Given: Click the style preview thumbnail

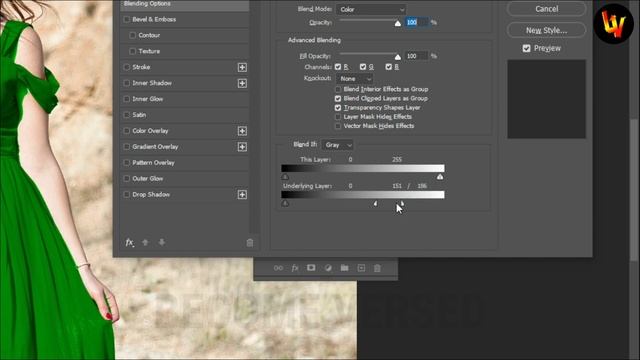Looking at the screenshot, I should (547, 99).
